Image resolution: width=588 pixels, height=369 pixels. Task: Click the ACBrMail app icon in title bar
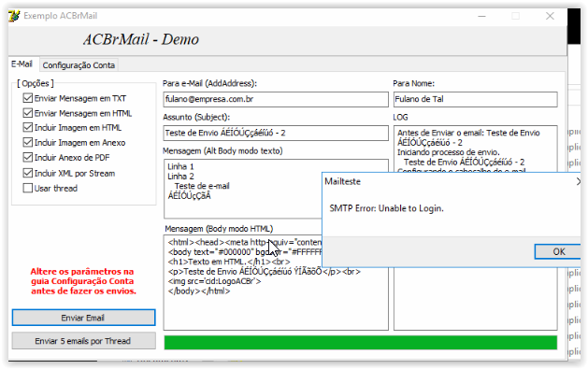14,16
